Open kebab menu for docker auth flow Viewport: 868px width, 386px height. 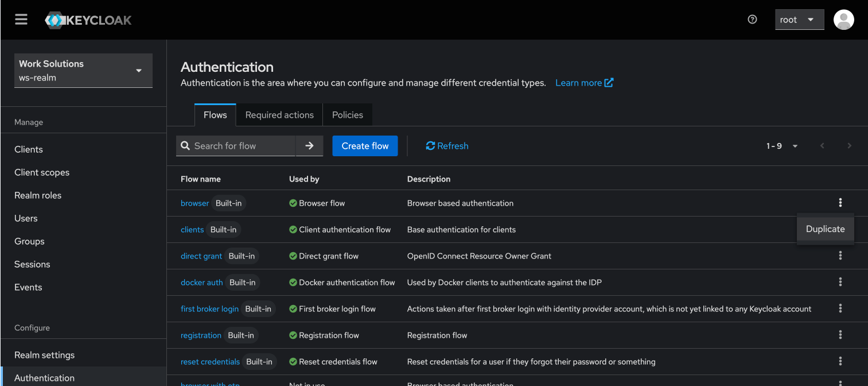click(840, 282)
